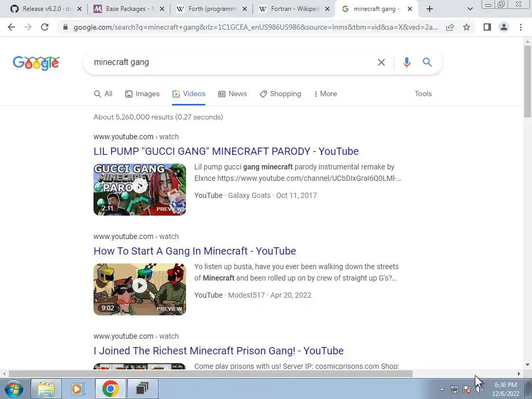Open How To Start A Gang In Minecraft link

point(195,251)
